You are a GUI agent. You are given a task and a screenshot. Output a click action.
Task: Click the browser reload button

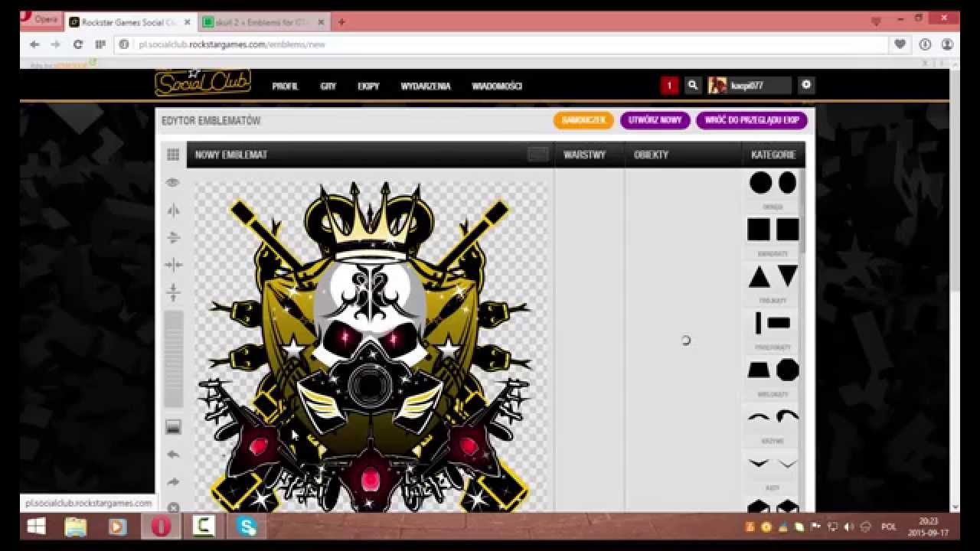click(77, 44)
